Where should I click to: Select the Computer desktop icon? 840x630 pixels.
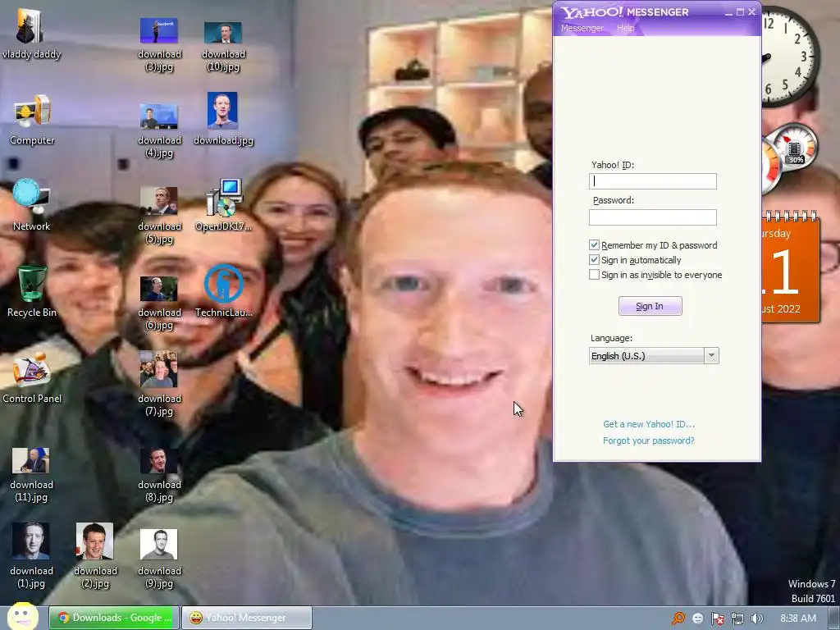[x=32, y=120]
